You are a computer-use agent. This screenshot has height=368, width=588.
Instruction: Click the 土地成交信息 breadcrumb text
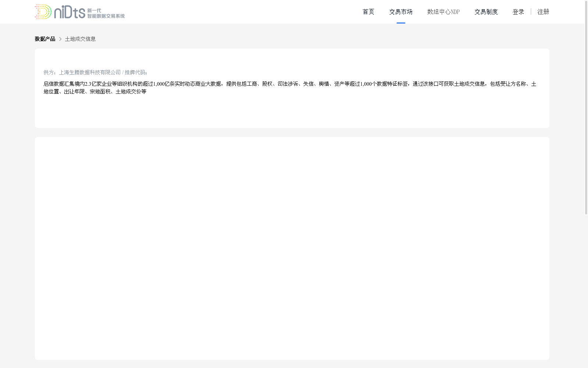[80, 39]
